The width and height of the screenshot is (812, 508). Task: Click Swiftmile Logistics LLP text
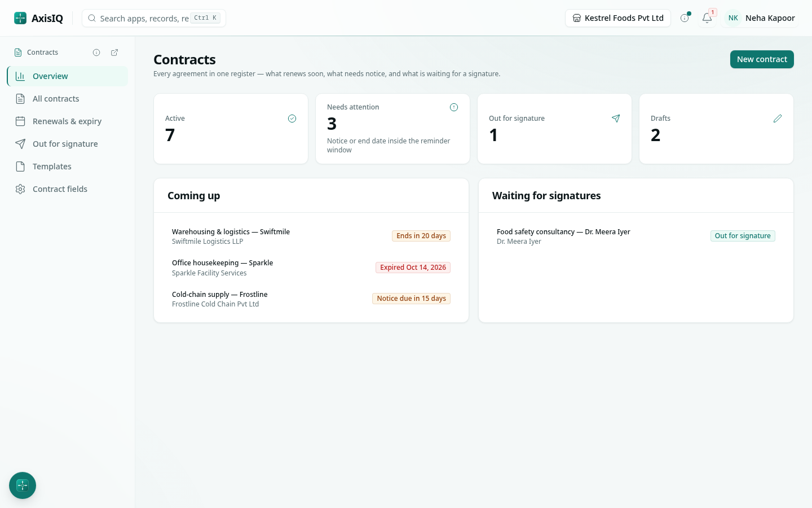208,242
